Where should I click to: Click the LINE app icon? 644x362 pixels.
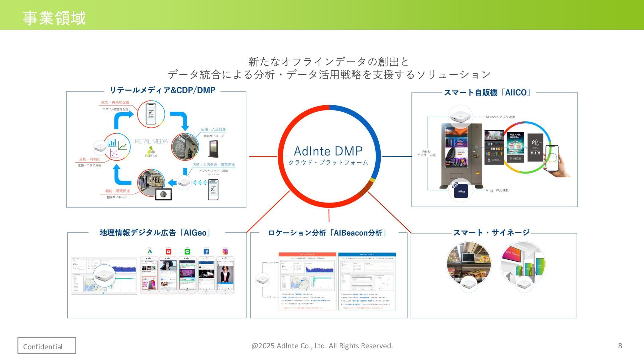tap(187, 251)
